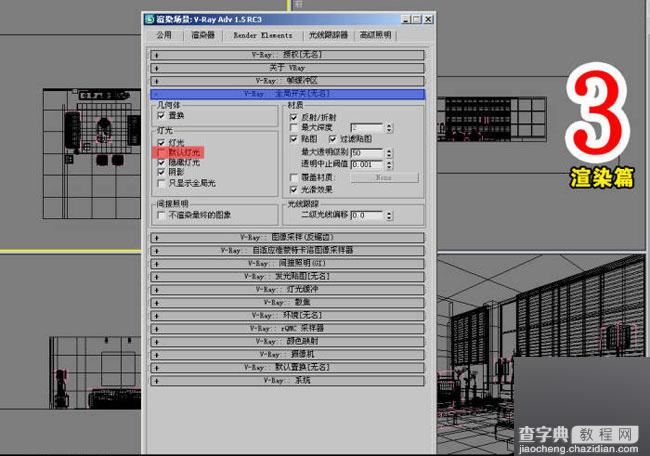Enable the 只显示全局光 checkbox
650x456 pixels.
coord(161,183)
